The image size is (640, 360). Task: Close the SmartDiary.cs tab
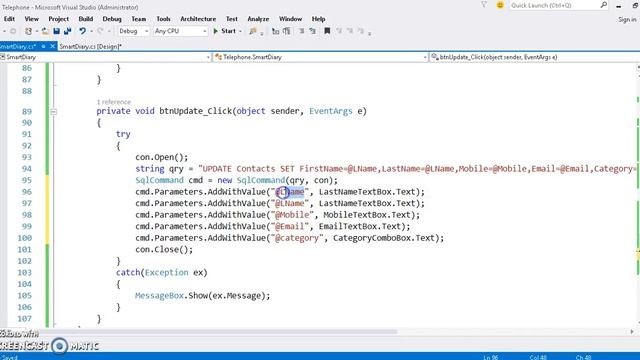click(52, 46)
